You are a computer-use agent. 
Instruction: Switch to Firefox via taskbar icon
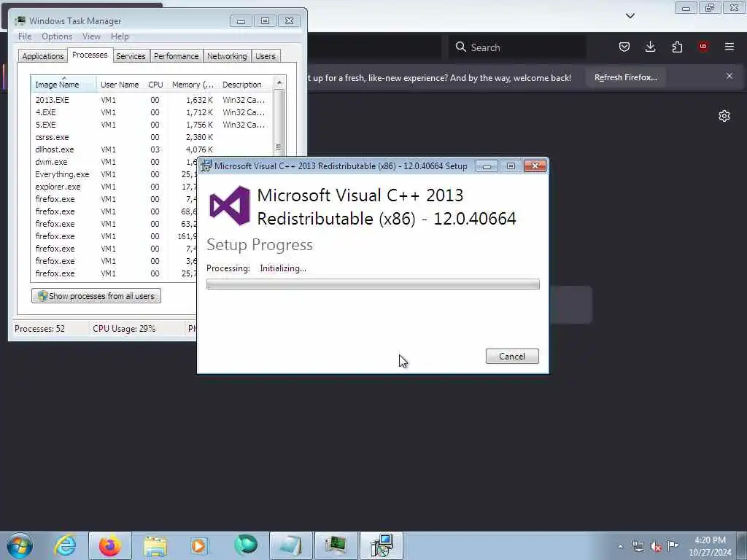(109, 545)
